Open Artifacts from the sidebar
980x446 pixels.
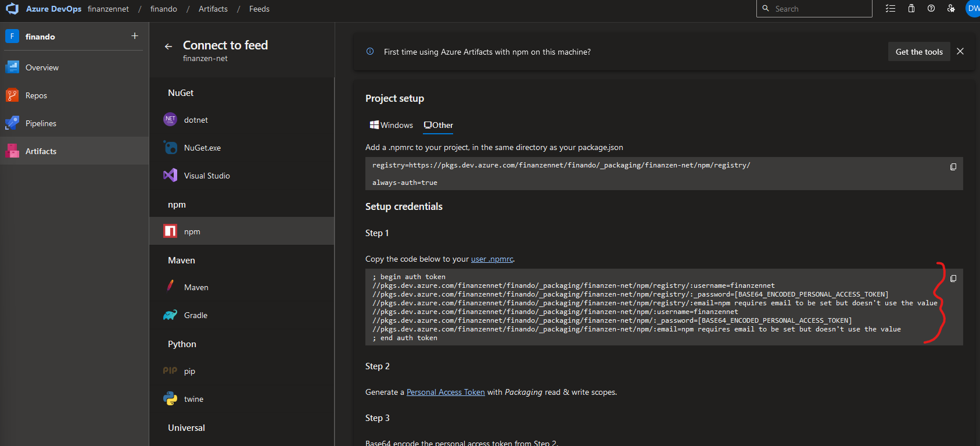click(x=74, y=151)
